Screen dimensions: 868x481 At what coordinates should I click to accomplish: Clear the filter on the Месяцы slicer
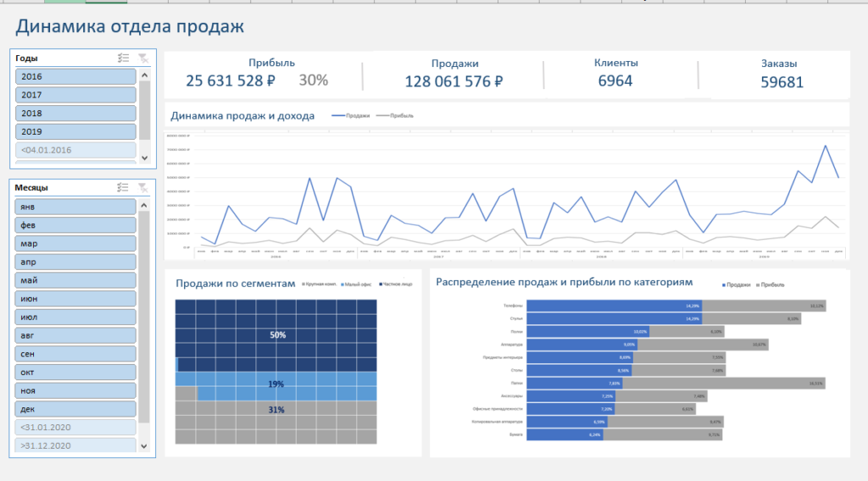pos(143,187)
